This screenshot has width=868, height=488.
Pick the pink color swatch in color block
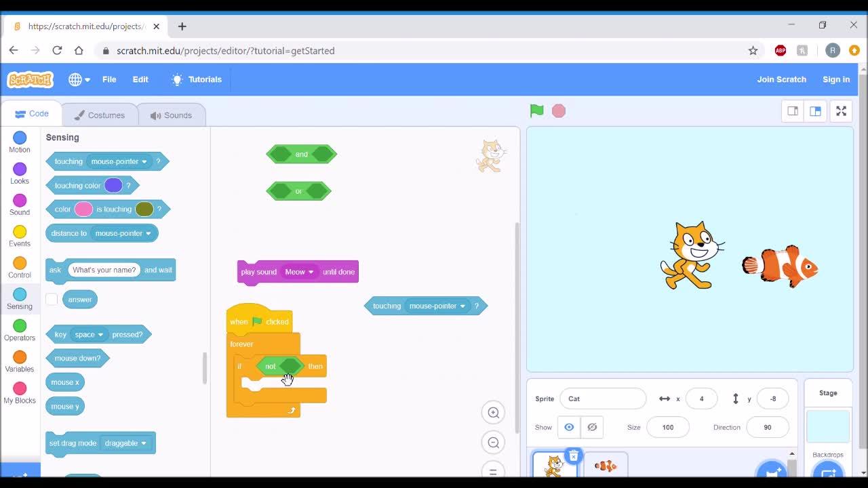click(x=83, y=209)
